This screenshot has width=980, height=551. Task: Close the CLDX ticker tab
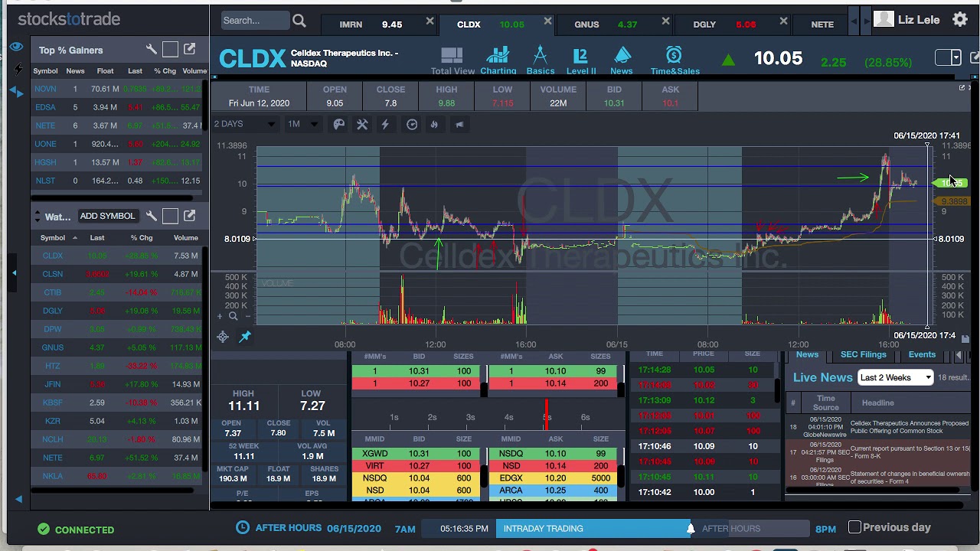(x=547, y=21)
